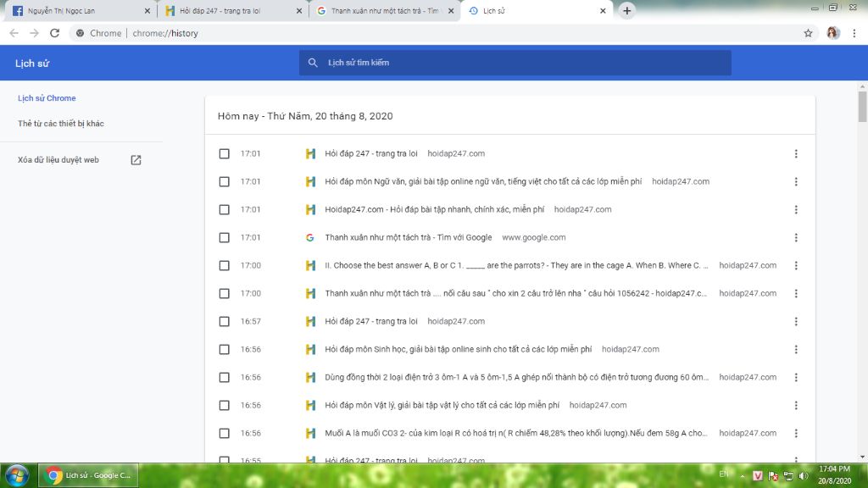Viewport: 868px width, 488px height.
Task: Tick checkbox for 17:01 Hỏi đáp 247 - trang tra loi
Action: [x=224, y=154]
